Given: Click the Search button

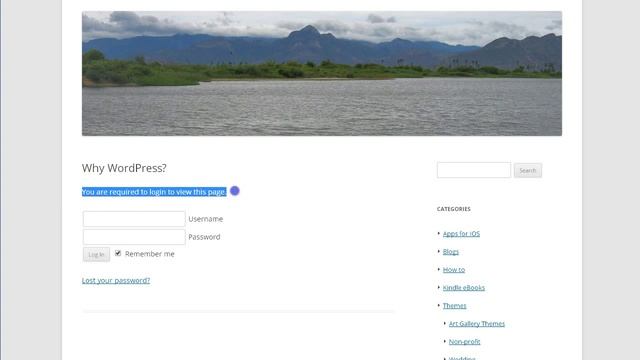Looking at the screenshot, I should (x=528, y=170).
